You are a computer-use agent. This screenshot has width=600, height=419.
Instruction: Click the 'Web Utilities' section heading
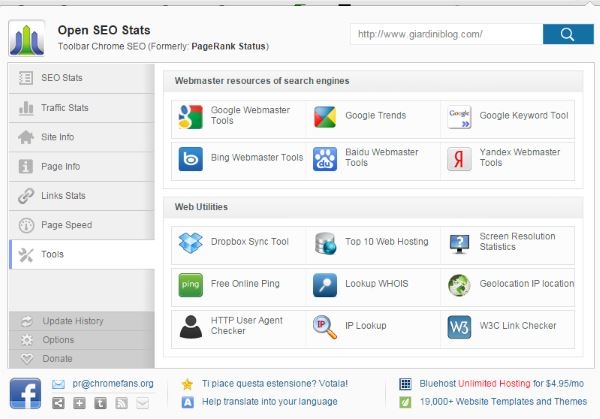201,207
